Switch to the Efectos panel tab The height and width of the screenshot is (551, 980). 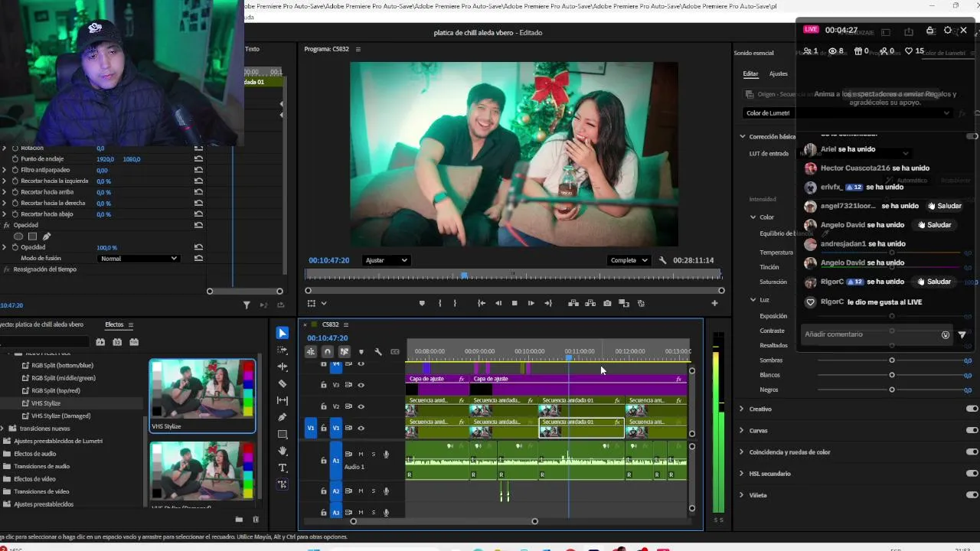[114, 324]
